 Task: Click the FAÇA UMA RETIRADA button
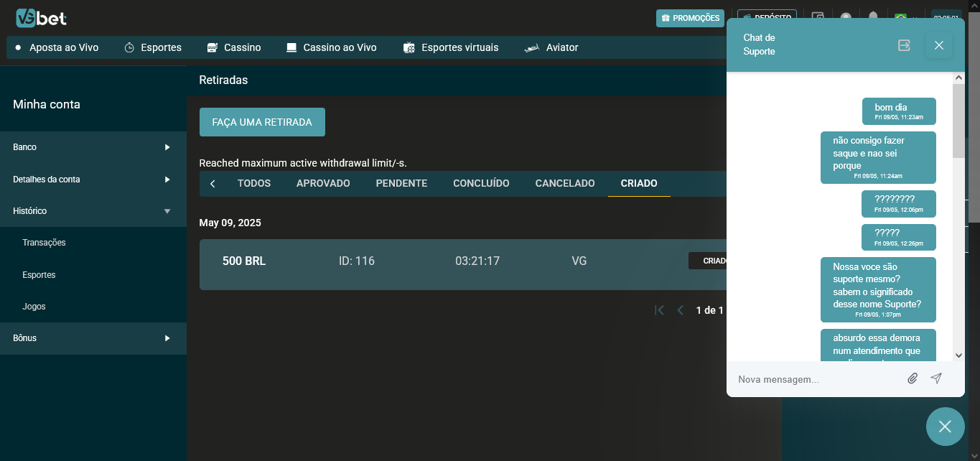tap(262, 122)
